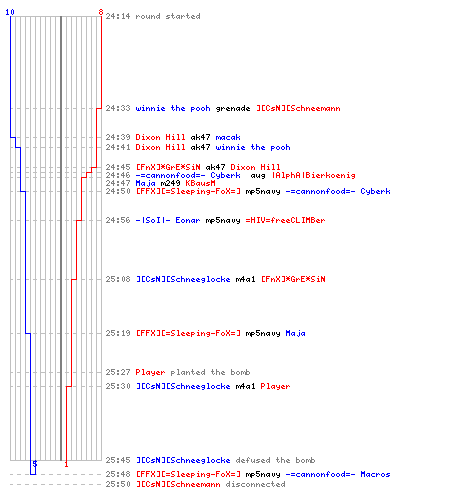Image resolution: width=450 pixels, height=500 pixels.
Task: Click =HIV=freeCLIMBer victim name
Action: pyautogui.click(x=285, y=220)
